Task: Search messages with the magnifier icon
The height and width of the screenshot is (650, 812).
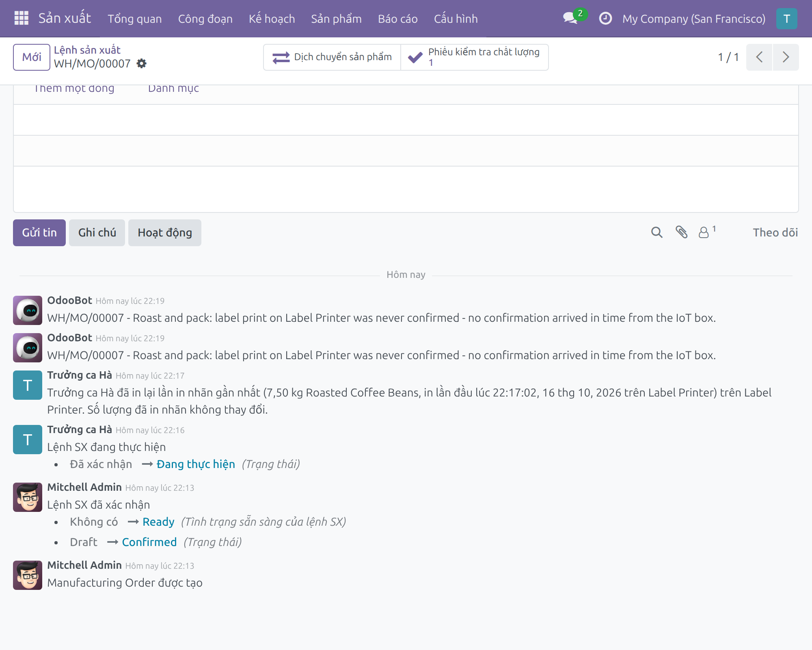Action: [657, 232]
